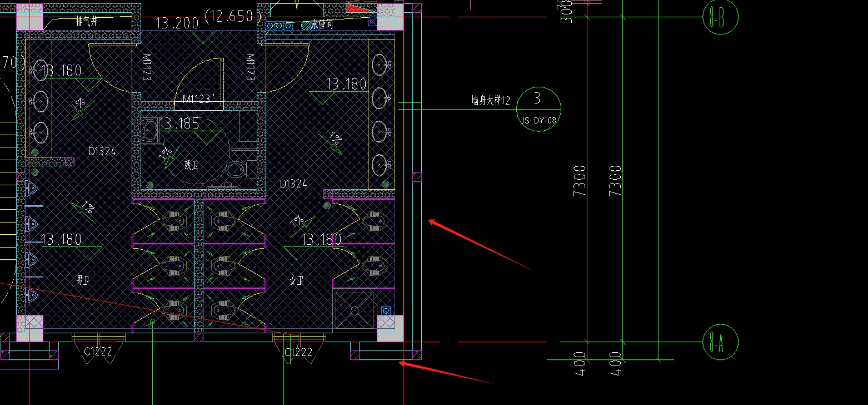Pick the (12.650) elevation annotation
This screenshot has width=868, height=405.
coord(233,15)
